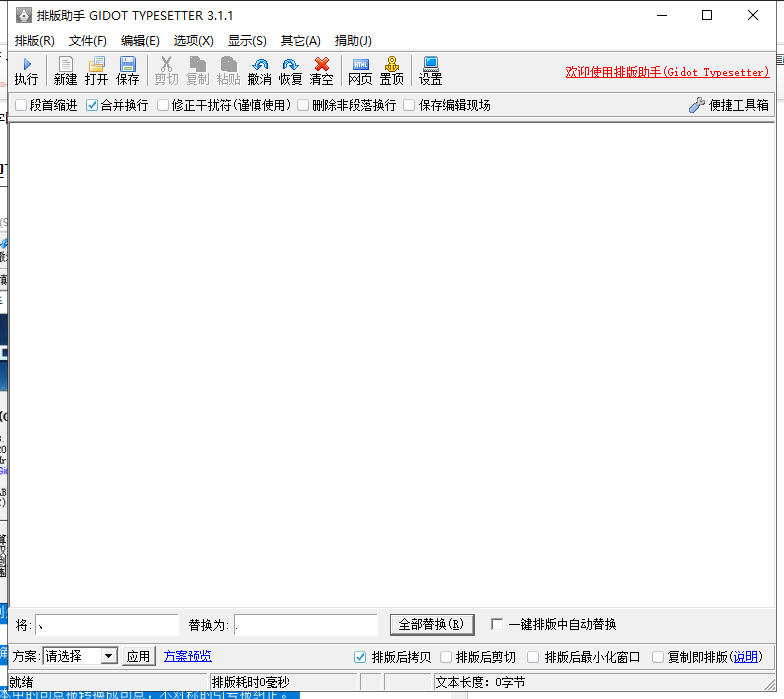Click the 应用 apply button

pos(138,656)
